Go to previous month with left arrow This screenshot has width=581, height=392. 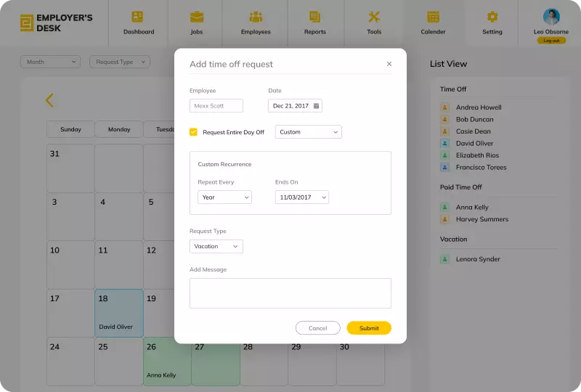click(x=49, y=101)
